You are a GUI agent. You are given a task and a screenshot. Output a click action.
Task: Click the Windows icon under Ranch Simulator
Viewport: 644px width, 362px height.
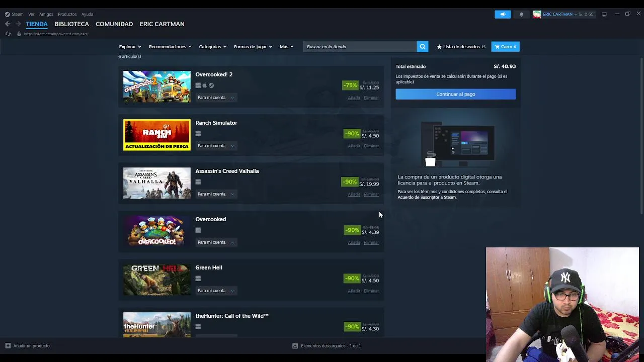[x=198, y=134]
